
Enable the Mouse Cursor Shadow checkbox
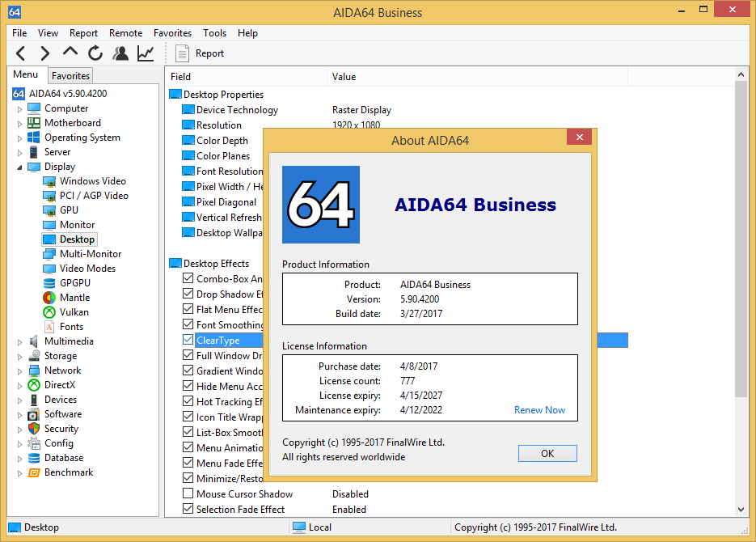(188, 493)
